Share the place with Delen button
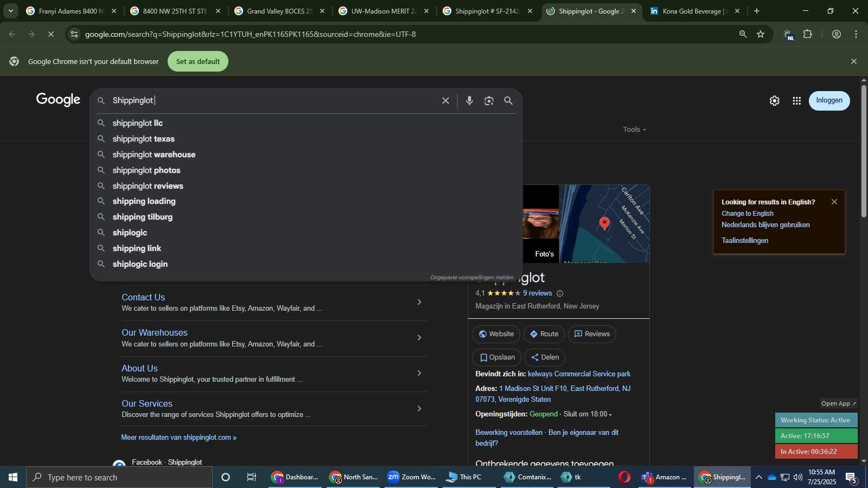This screenshot has height=488, width=868. coord(545,357)
